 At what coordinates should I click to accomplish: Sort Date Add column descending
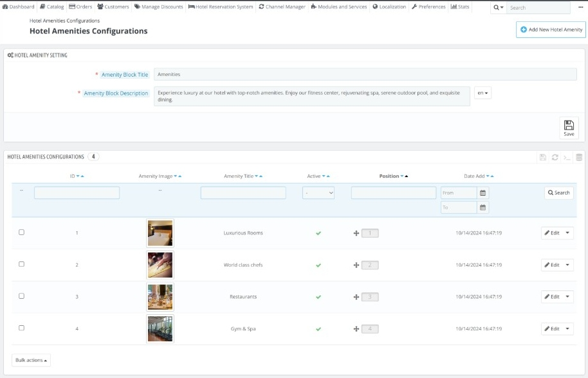point(488,176)
